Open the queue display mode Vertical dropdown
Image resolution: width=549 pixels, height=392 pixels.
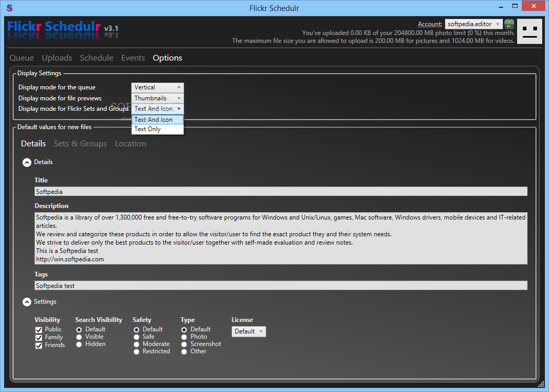(x=157, y=87)
